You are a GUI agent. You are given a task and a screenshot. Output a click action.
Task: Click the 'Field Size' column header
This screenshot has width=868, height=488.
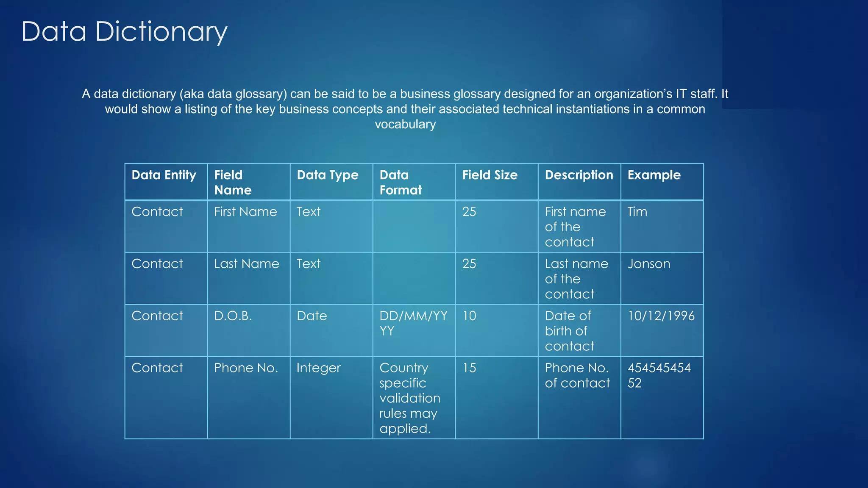(497, 182)
